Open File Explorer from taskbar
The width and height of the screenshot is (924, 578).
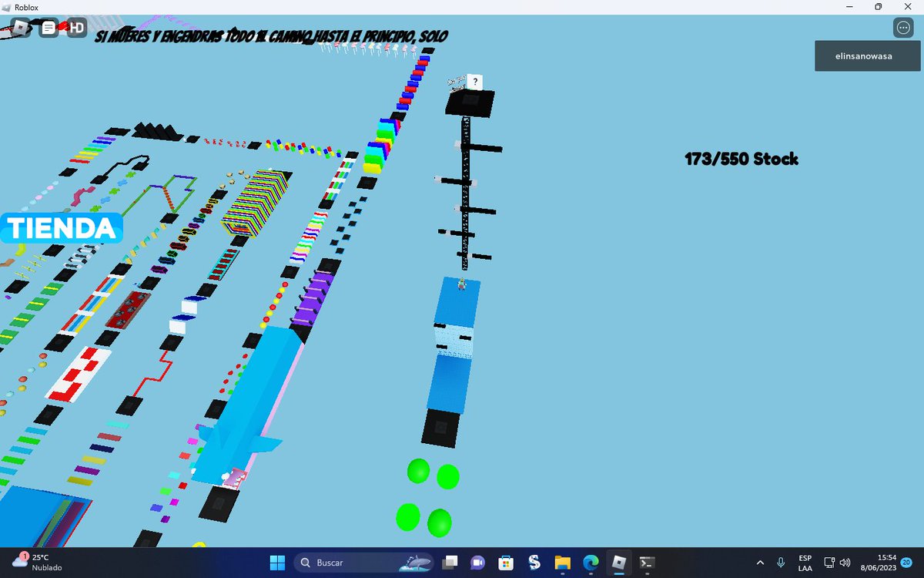pyautogui.click(x=562, y=563)
